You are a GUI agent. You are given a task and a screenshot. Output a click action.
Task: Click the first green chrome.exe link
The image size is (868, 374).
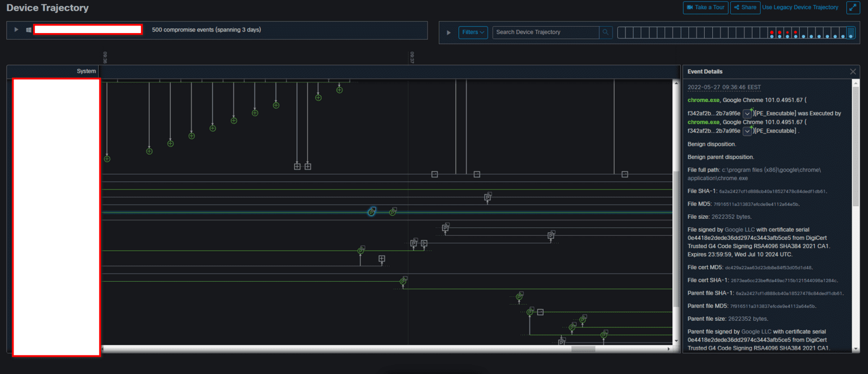[x=703, y=100]
